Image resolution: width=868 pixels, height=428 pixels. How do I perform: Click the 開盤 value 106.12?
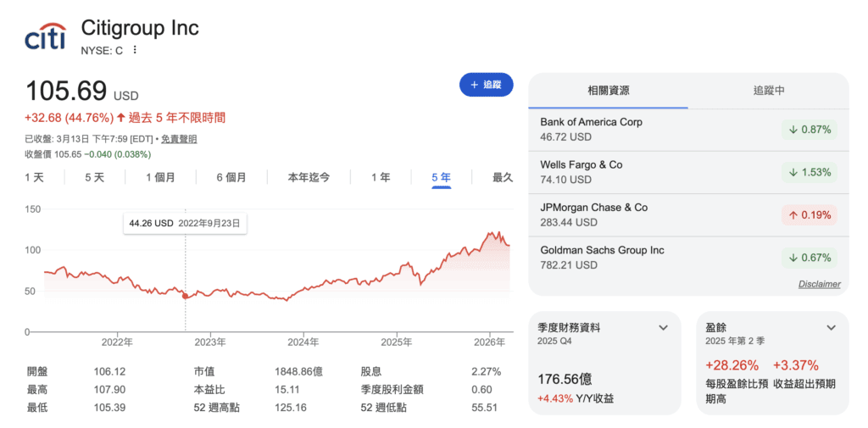(109, 372)
